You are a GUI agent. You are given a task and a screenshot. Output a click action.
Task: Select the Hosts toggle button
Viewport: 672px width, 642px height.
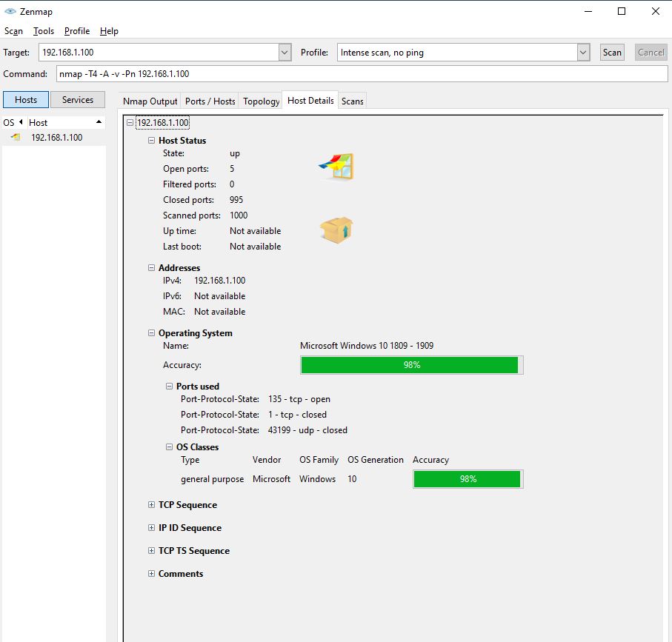(26, 99)
